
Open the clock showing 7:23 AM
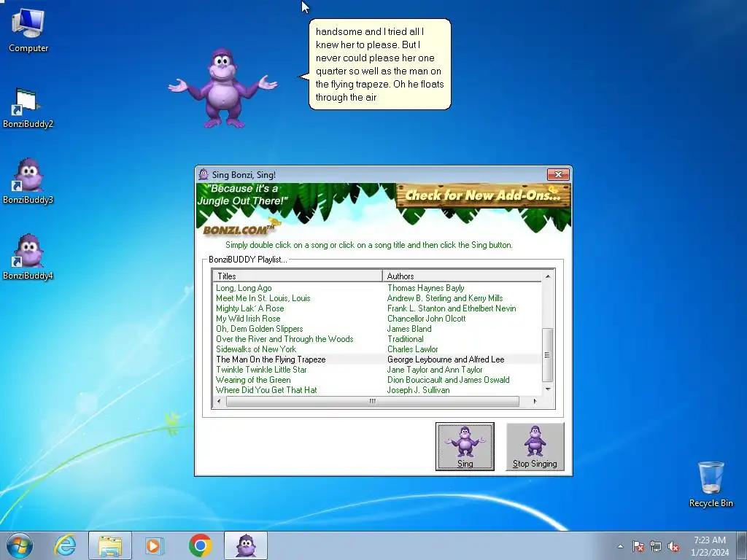tap(710, 545)
